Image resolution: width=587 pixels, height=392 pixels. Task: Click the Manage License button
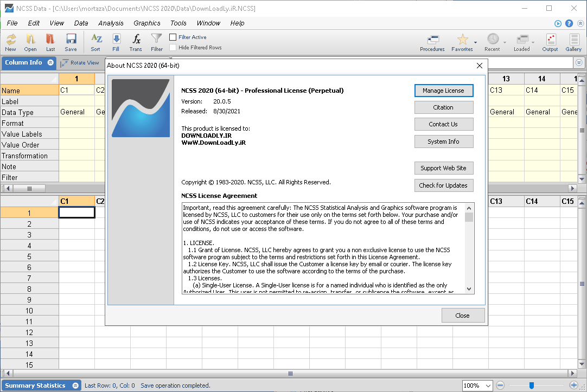click(x=444, y=91)
